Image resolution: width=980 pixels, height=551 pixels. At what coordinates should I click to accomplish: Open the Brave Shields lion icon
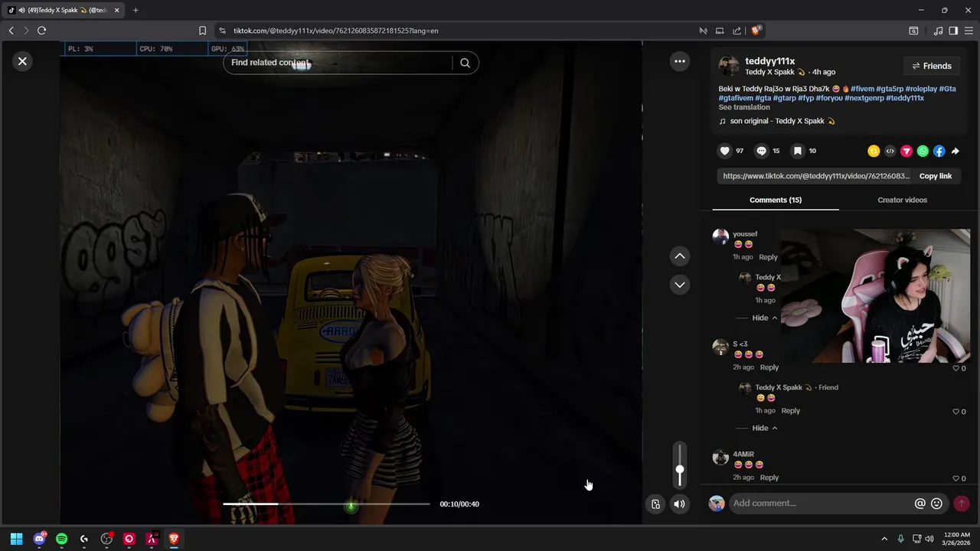(755, 31)
